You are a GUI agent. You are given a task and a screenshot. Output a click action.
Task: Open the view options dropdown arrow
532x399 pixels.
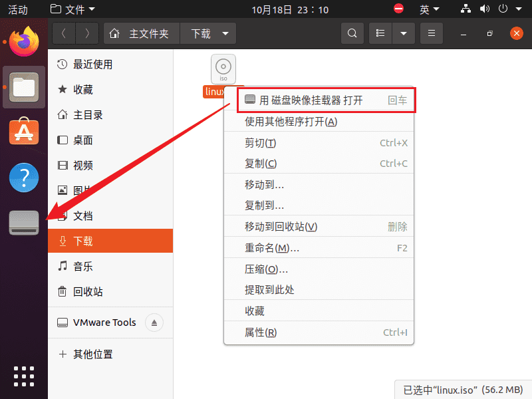(402, 33)
